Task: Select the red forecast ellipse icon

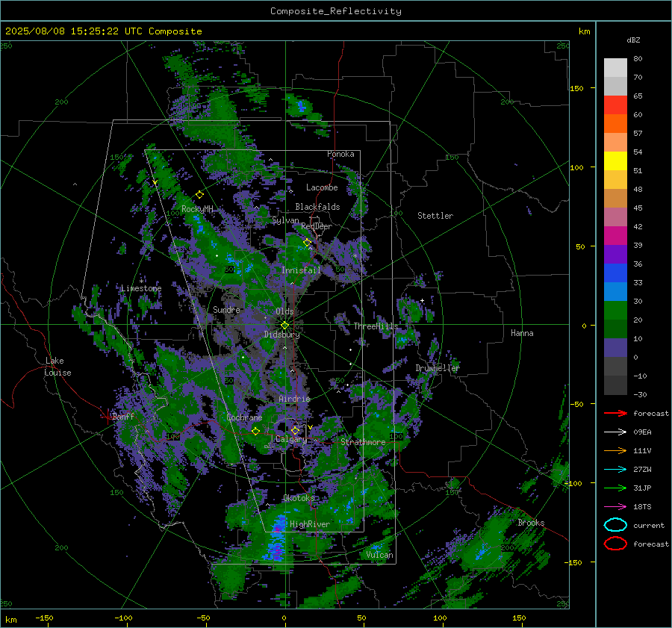Action: coord(615,544)
